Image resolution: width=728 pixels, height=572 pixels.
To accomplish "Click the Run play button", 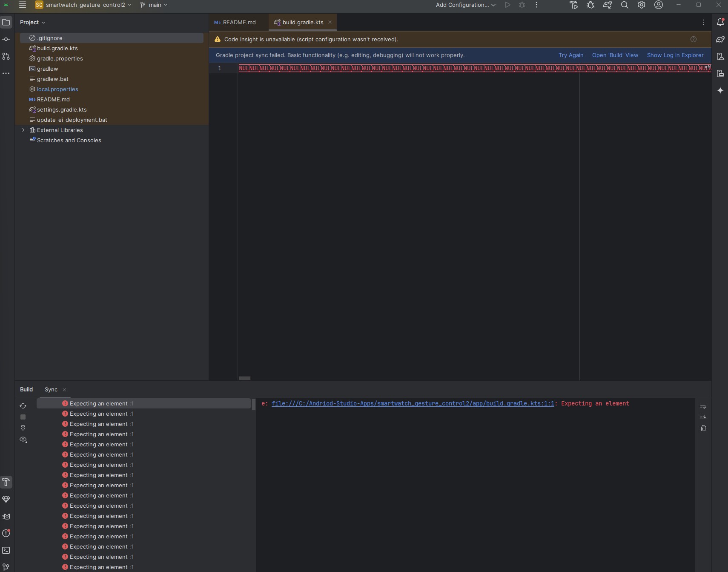I will click(x=507, y=5).
